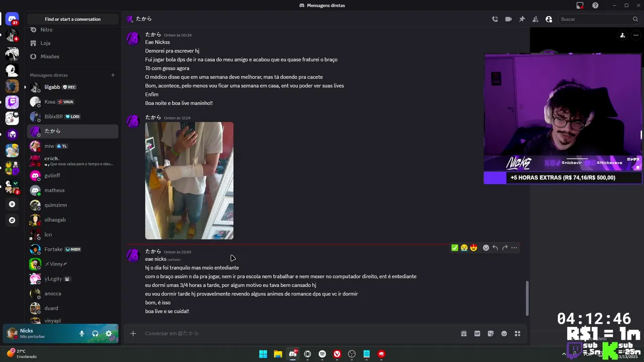
Task: Open Nitro page
Action: pyautogui.click(x=73, y=30)
